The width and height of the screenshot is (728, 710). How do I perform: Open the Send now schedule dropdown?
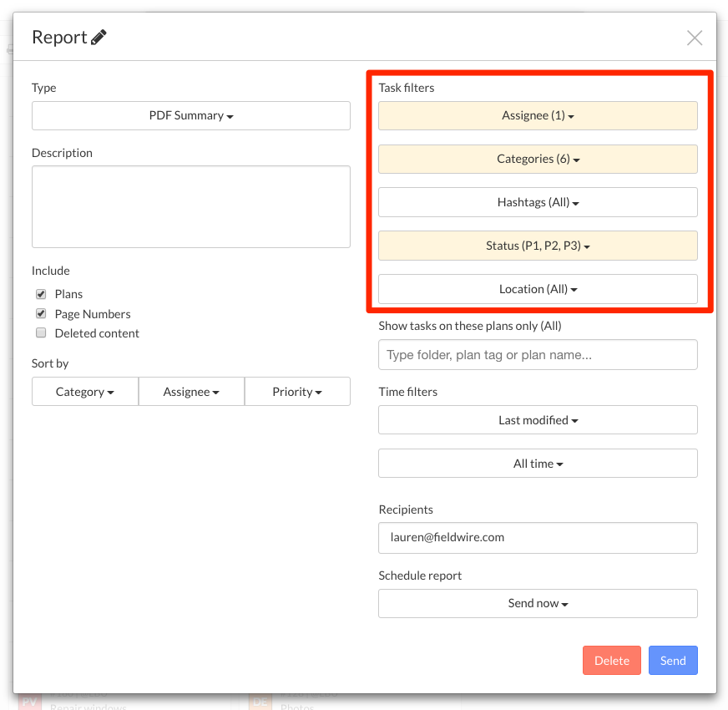point(538,603)
